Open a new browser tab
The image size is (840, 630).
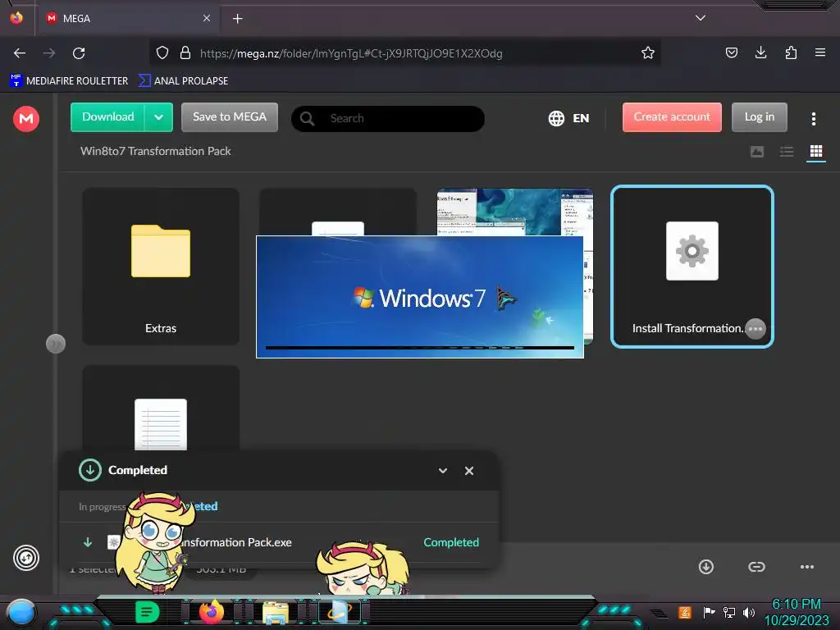(237, 19)
